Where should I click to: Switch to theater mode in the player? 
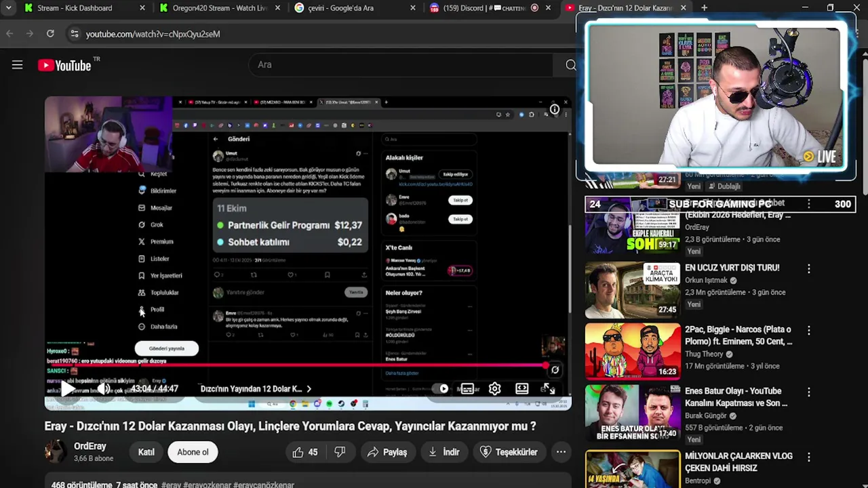pyautogui.click(x=521, y=388)
